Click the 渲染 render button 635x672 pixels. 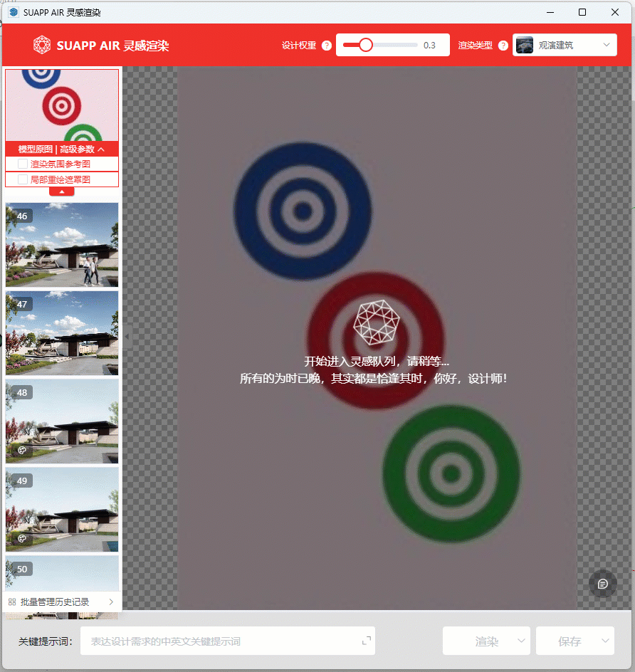[486, 641]
